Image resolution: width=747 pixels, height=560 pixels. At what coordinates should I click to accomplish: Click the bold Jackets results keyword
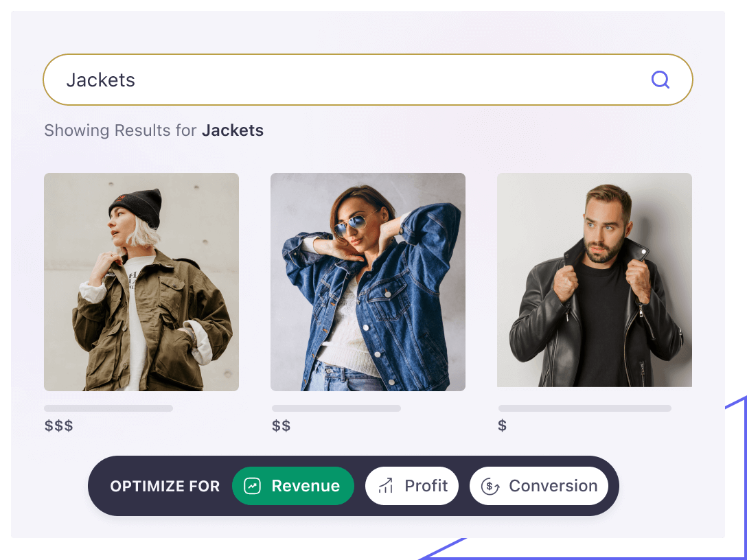[x=233, y=130]
